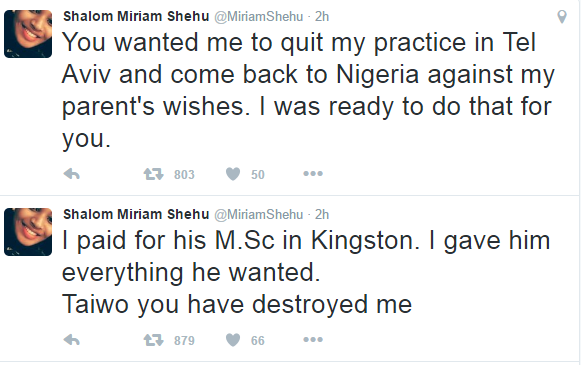Open the first tweet's profile avatar
581x365 pixels.
(28, 34)
